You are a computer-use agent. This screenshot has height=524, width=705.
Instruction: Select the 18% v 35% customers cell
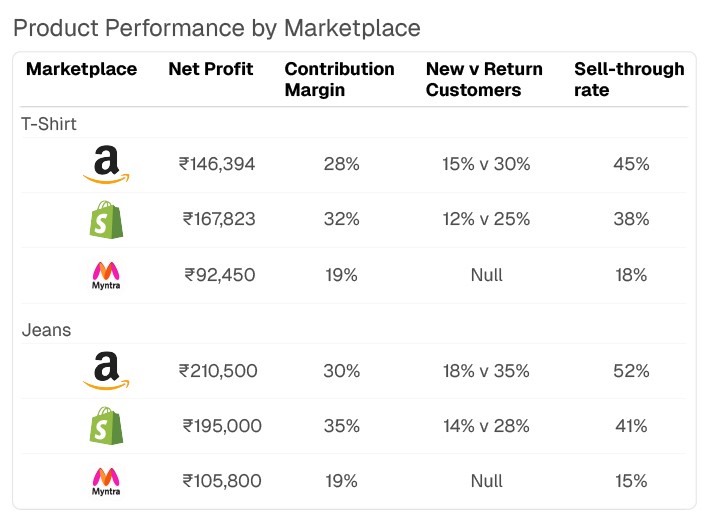tap(486, 371)
